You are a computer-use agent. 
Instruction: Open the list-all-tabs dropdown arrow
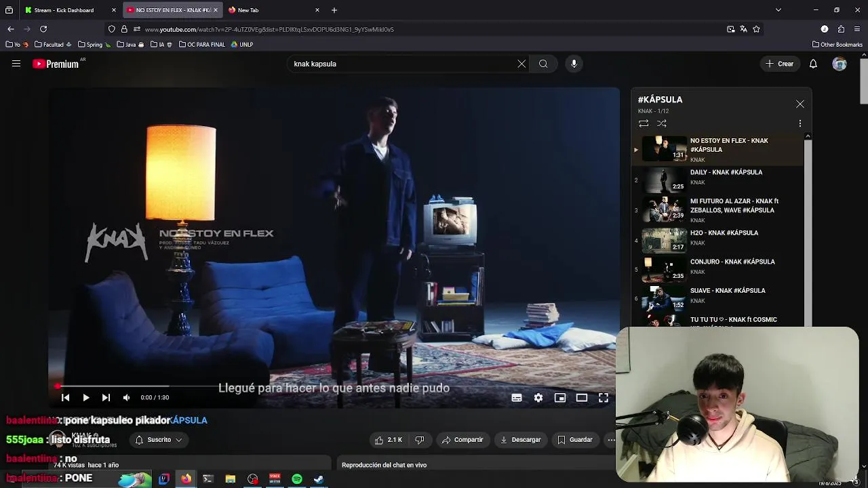pyautogui.click(x=778, y=10)
